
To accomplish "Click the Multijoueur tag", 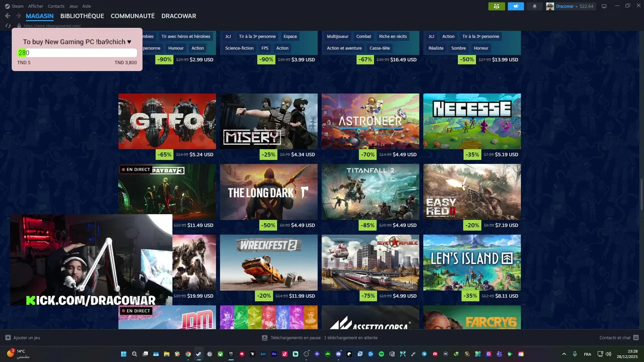I will (x=338, y=36).
